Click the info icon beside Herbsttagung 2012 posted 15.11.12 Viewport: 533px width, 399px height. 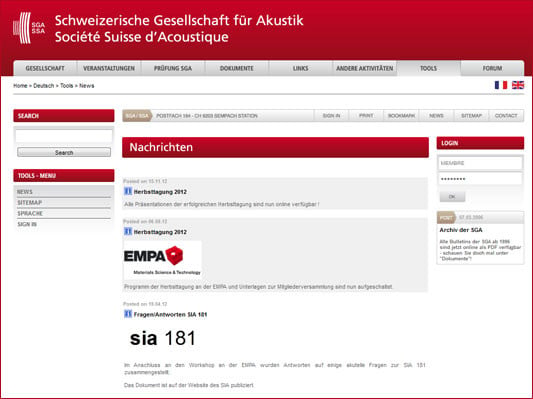pyautogui.click(x=128, y=191)
